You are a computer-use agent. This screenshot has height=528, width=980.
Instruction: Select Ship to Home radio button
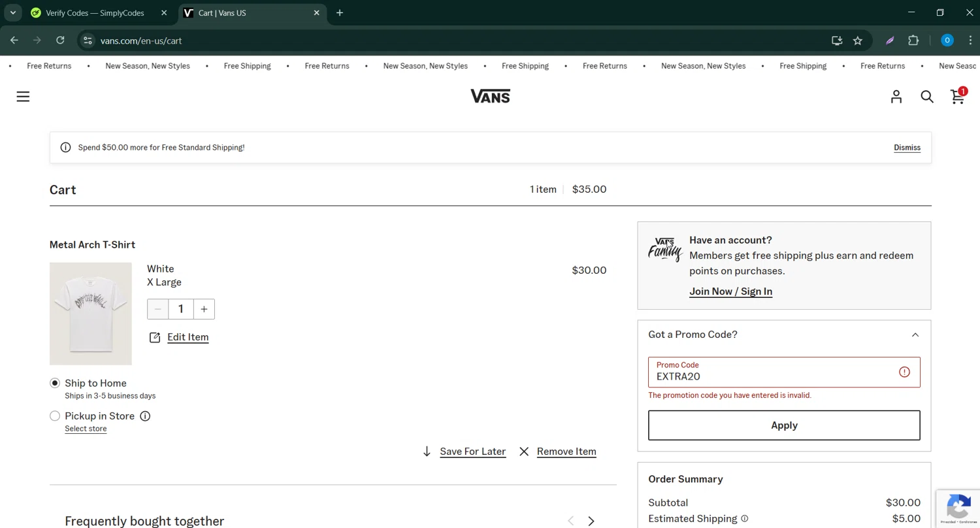[55, 384]
